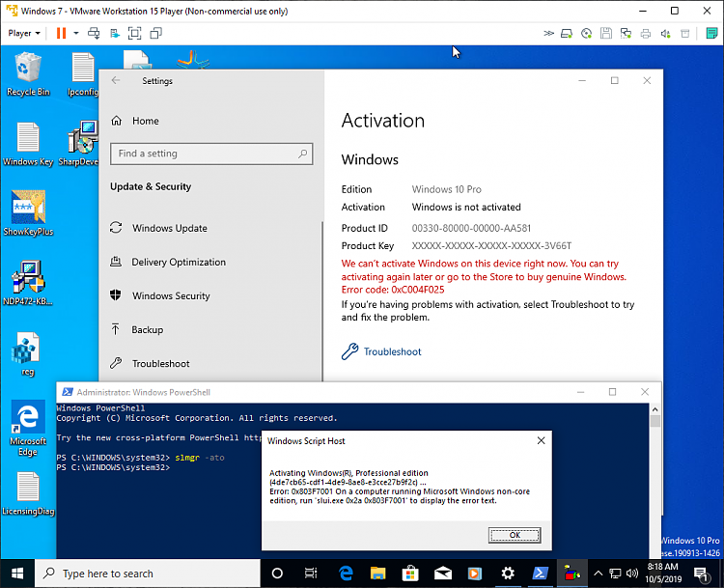Select the ShowKeyPlus desktop icon
The width and height of the screenshot is (724, 588).
pos(28,213)
